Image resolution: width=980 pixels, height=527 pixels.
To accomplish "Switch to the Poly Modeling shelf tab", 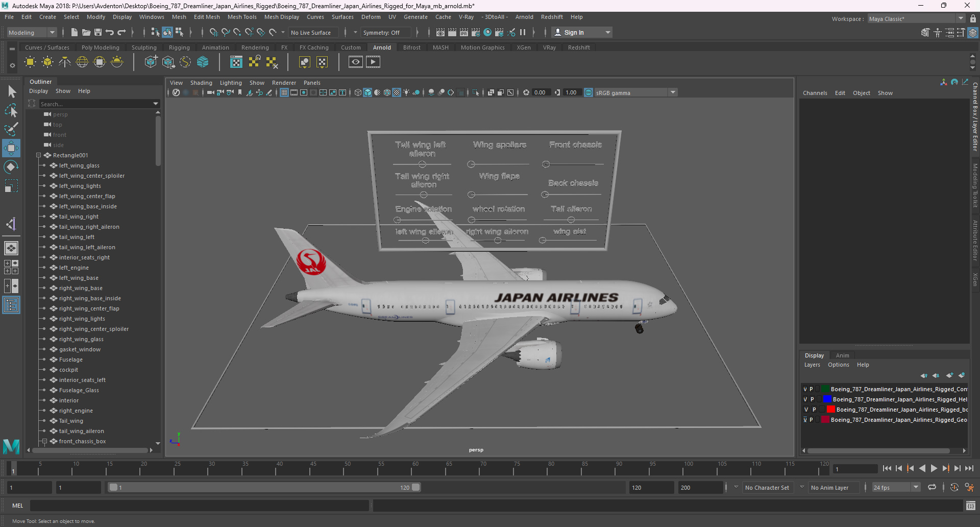I will point(101,47).
